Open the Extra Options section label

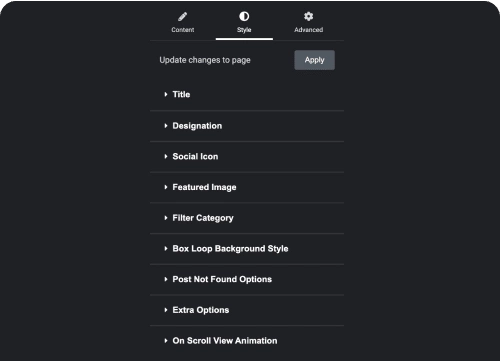pyautogui.click(x=201, y=310)
